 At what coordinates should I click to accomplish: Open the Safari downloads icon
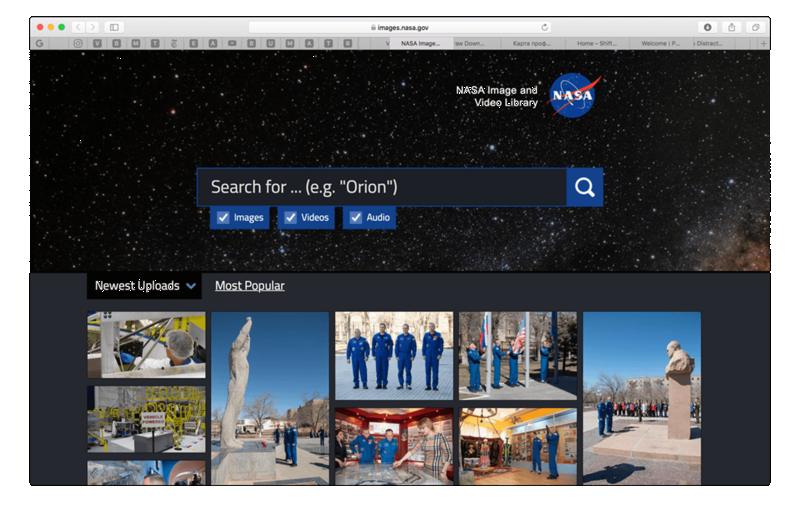(708, 27)
